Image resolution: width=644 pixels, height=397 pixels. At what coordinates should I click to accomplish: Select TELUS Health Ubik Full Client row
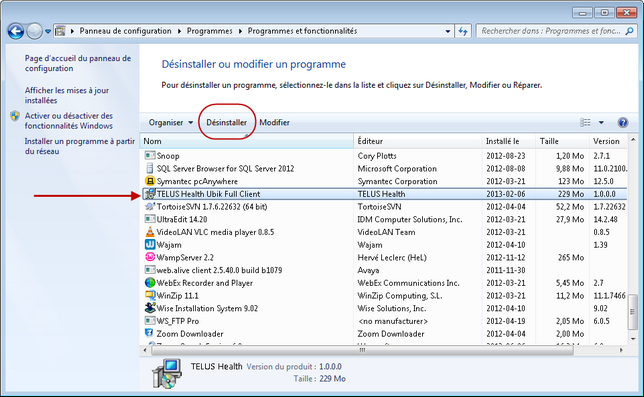384,194
